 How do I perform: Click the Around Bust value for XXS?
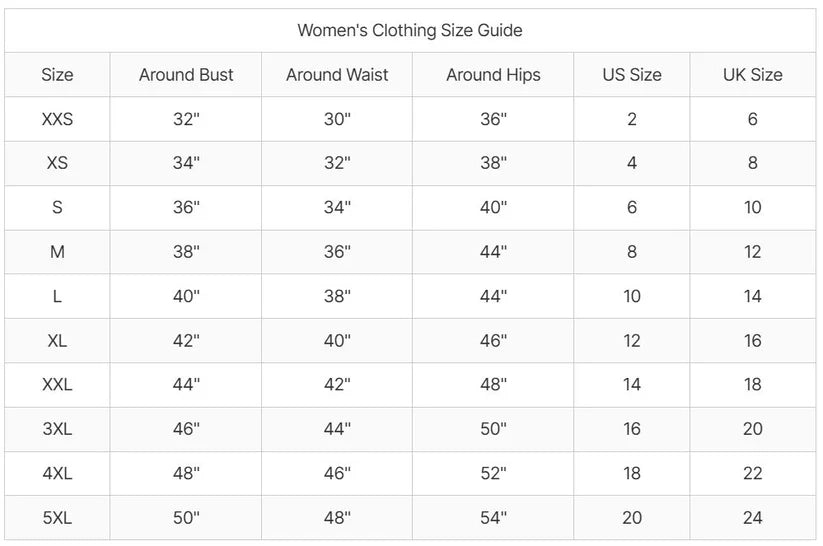[186, 119]
